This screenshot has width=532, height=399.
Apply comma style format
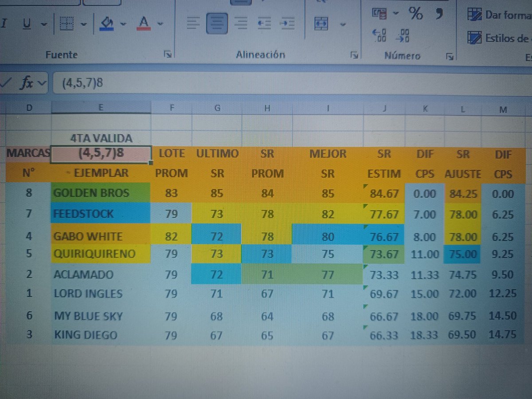(x=439, y=14)
